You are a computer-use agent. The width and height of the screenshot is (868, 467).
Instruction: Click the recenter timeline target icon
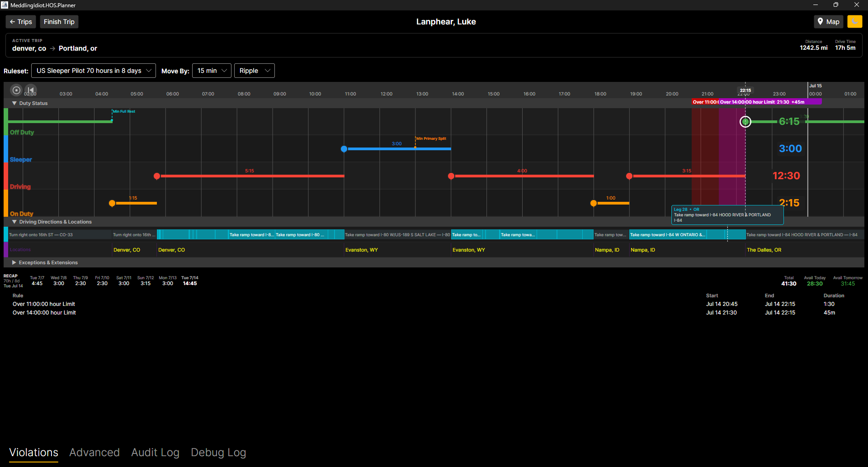[x=16, y=90]
